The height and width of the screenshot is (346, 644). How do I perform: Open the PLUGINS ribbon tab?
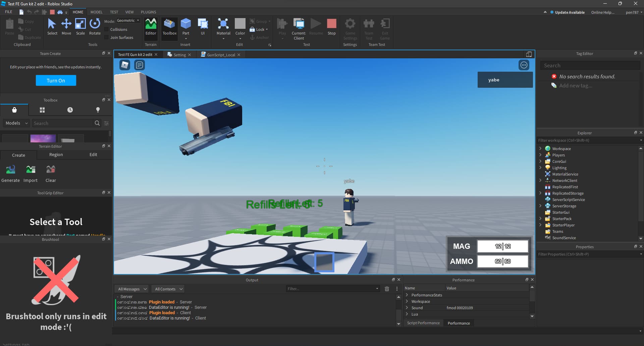click(149, 12)
